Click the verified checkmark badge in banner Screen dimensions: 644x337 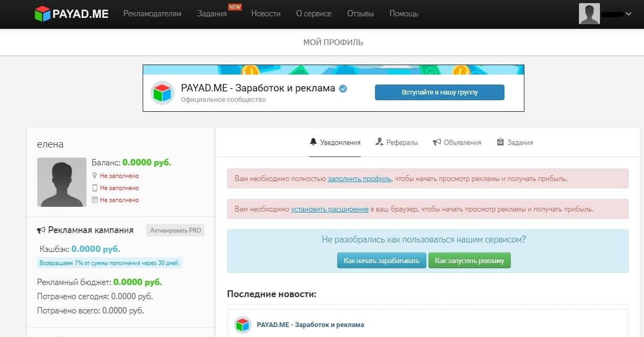click(343, 89)
